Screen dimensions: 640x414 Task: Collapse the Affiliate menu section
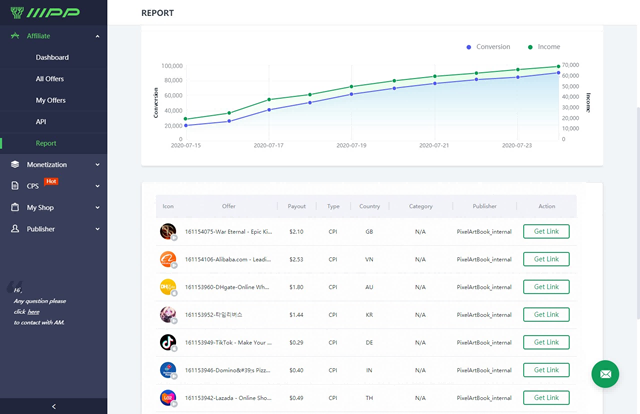click(x=97, y=36)
